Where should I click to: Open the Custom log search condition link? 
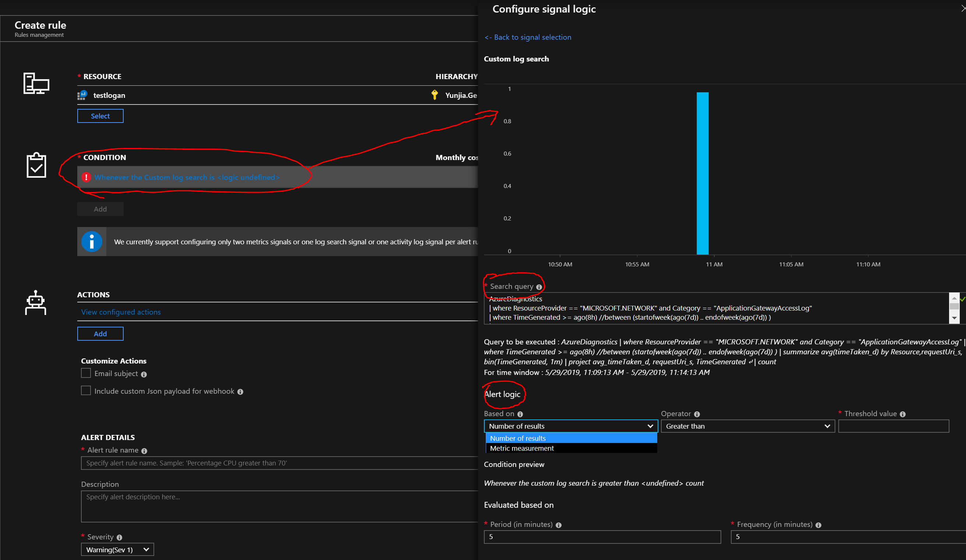187,177
